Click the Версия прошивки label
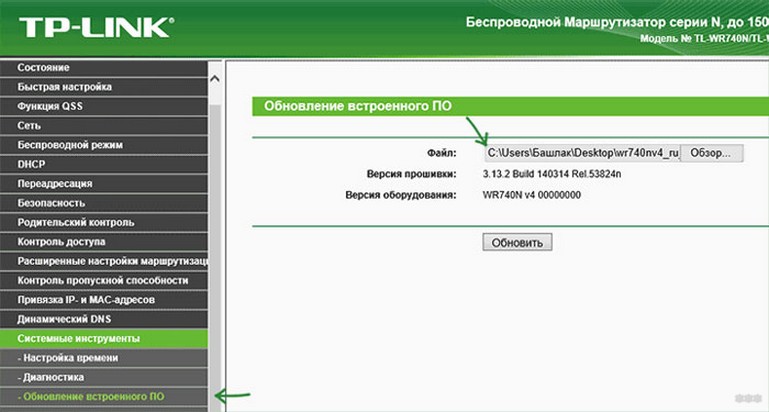This screenshot has height=412, width=769. coord(411,174)
